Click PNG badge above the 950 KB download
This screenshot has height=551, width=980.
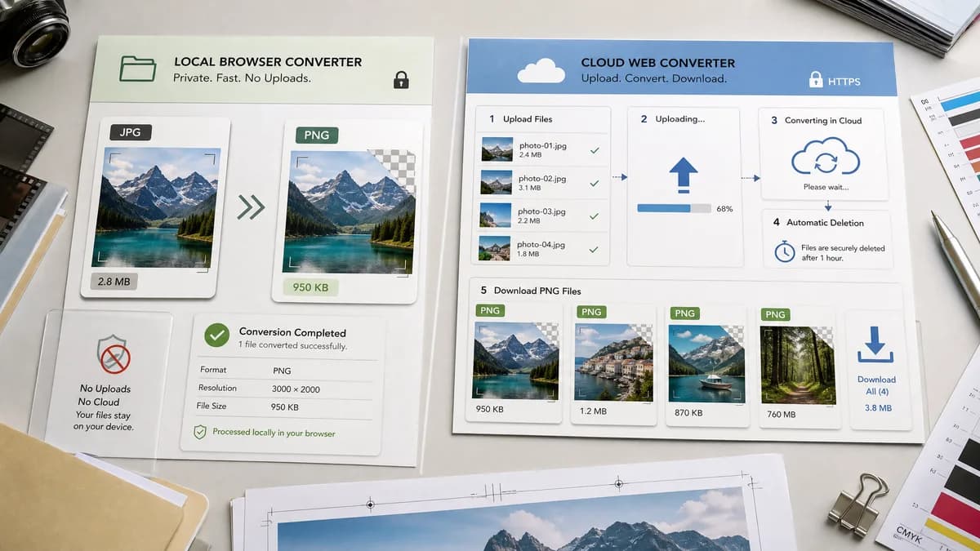(x=490, y=310)
